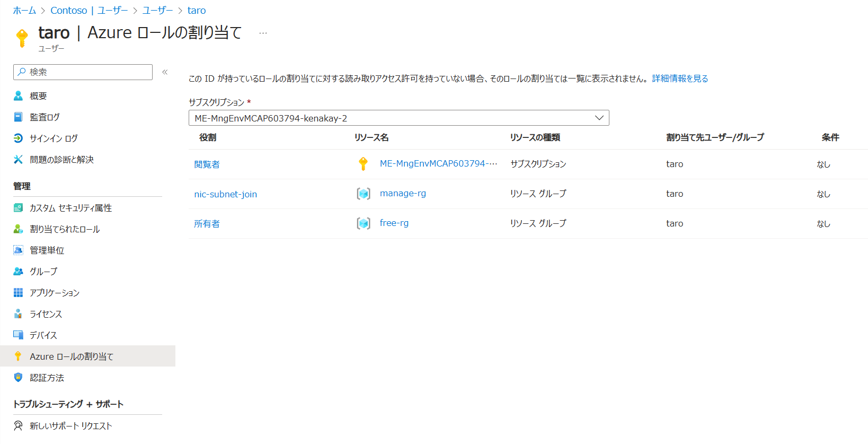
Task: Go to taro breadcrumb
Action: coord(197,10)
